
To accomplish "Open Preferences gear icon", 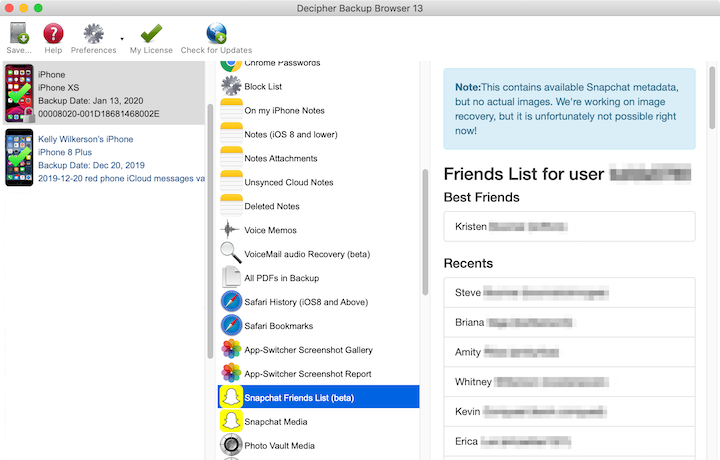I will coord(93,34).
